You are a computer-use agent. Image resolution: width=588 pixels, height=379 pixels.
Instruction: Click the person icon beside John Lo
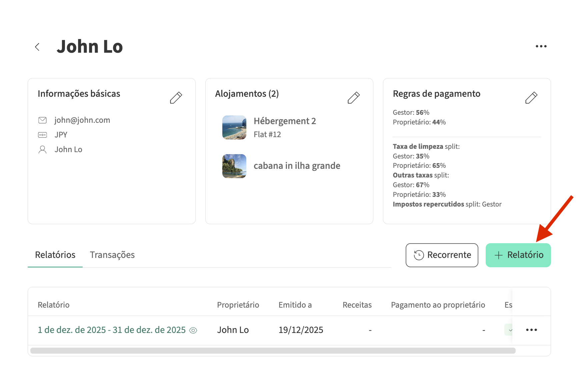pos(42,149)
